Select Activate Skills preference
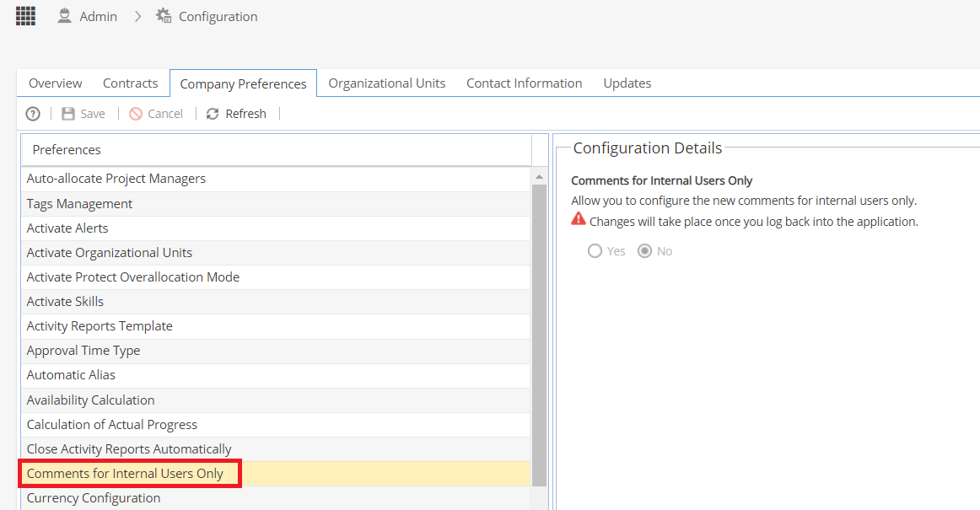This screenshot has height=510, width=980. point(276,301)
